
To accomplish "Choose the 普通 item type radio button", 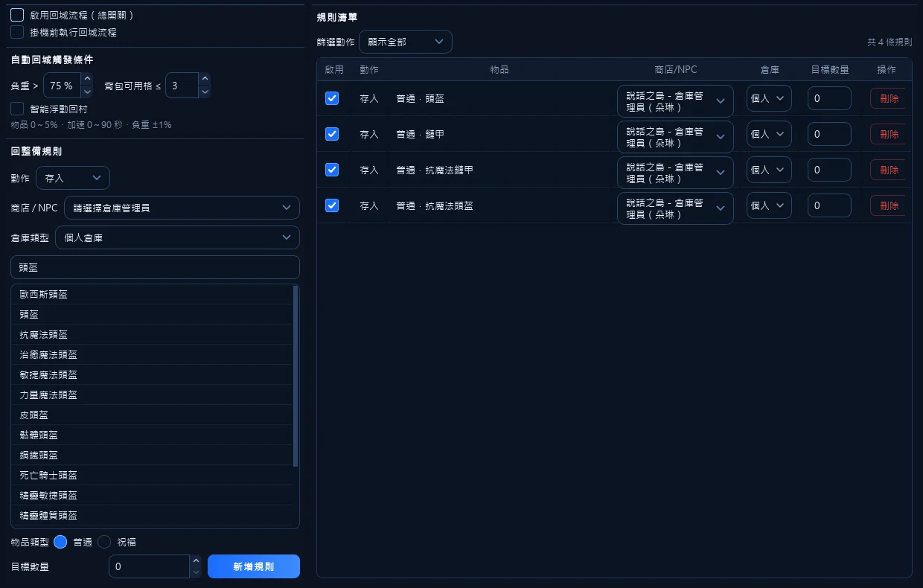I will coord(61,542).
